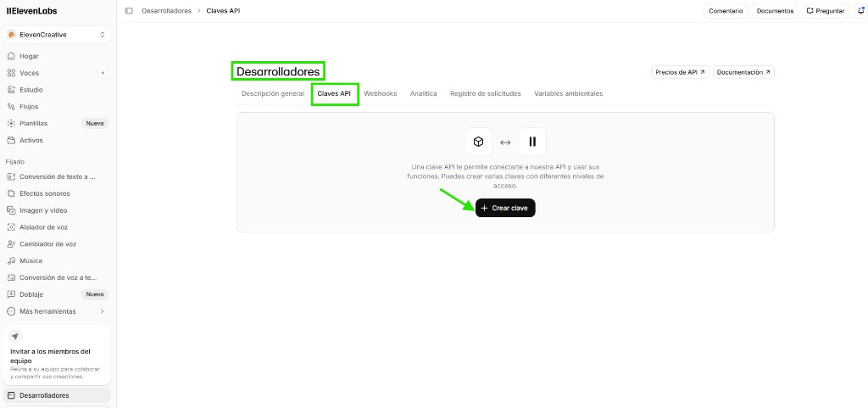Open Hogar in the sidebar
Image resolution: width=868 pixels, height=408 pixels.
57,56
